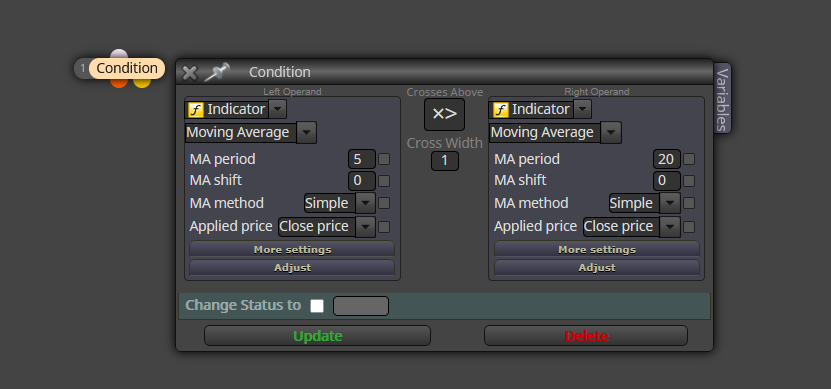The height and width of the screenshot is (389, 831).
Task: Click More settings in Right Operand
Action: (597, 250)
